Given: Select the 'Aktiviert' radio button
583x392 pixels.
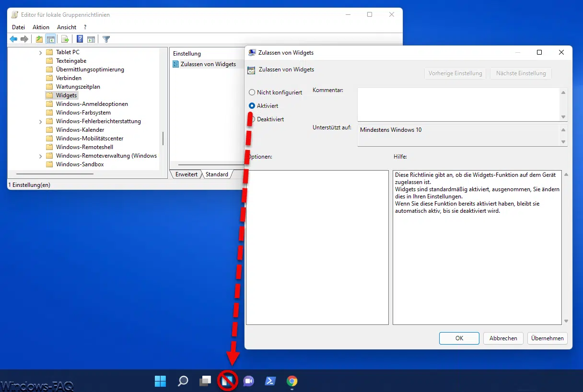Looking at the screenshot, I should [252, 106].
